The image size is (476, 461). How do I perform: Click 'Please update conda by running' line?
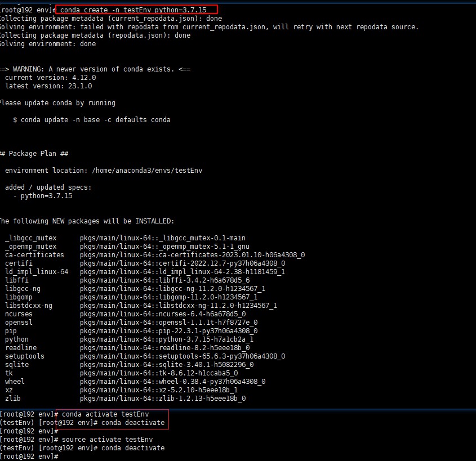(57, 103)
